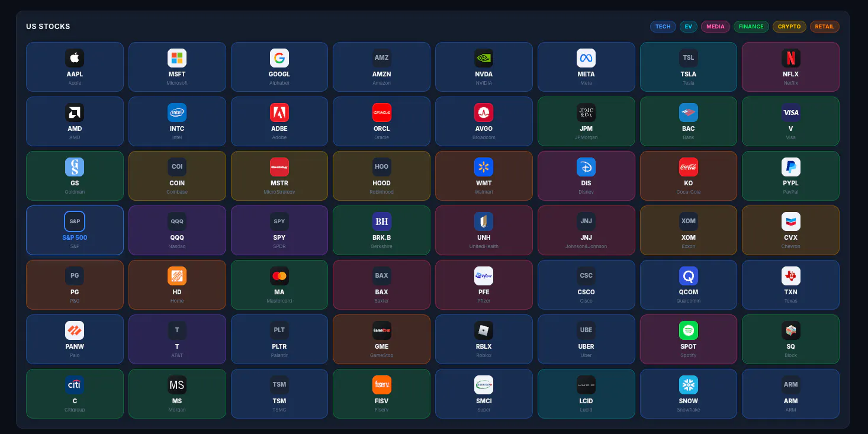
Task: Select the QQQ Nasdaq card
Action: (x=177, y=230)
